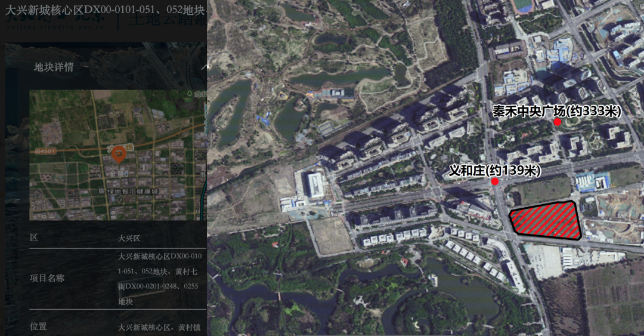Select the 位置 row label

38,326
